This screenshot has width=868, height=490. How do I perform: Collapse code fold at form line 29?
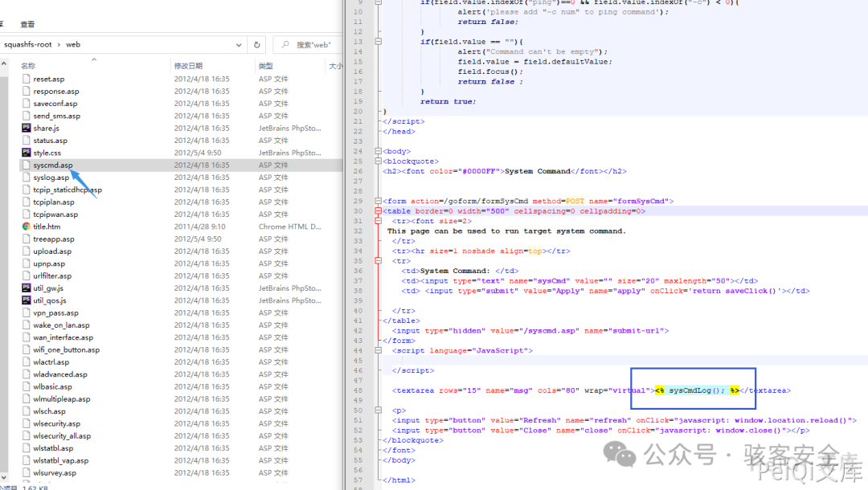click(x=378, y=201)
